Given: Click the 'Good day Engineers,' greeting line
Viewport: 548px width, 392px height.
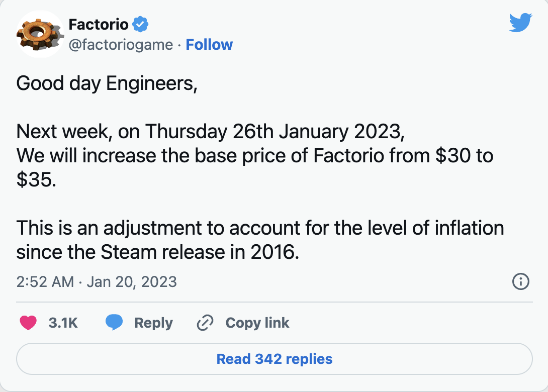Looking at the screenshot, I should click(x=106, y=83).
